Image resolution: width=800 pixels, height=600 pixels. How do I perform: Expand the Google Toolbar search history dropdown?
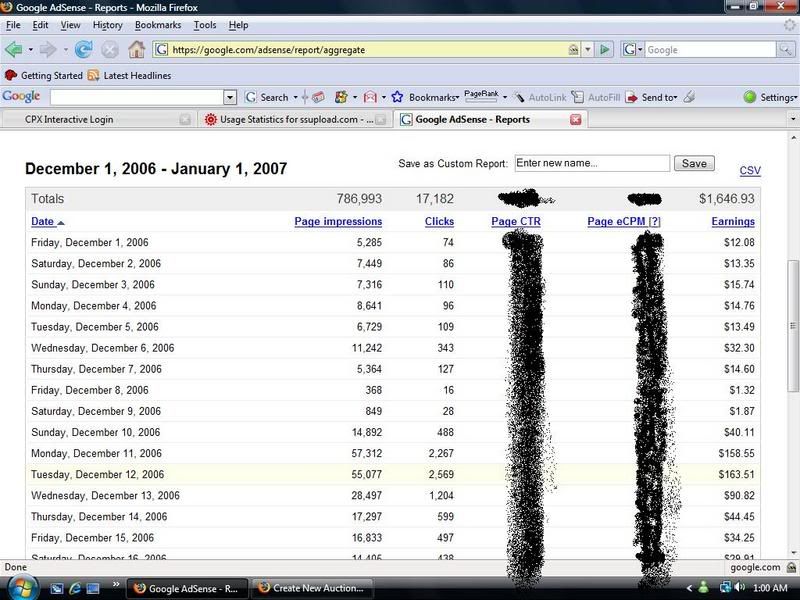click(230, 97)
